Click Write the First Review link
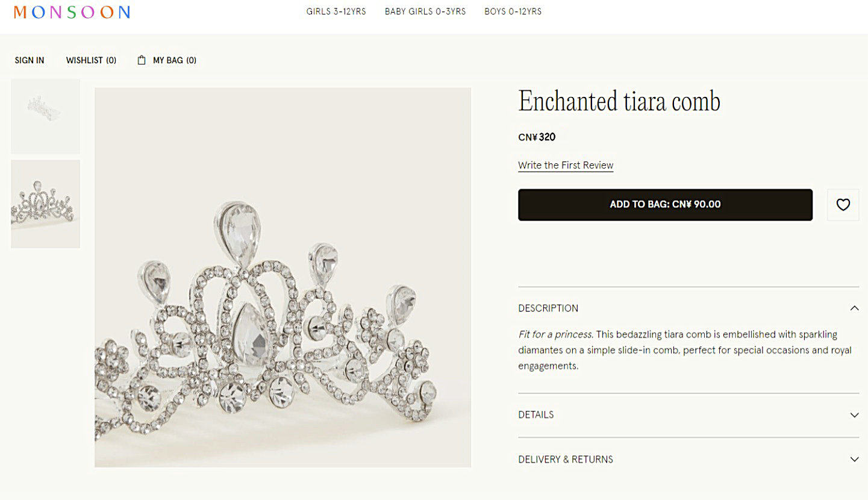The image size is (868, 500). (x=566, y=165)
